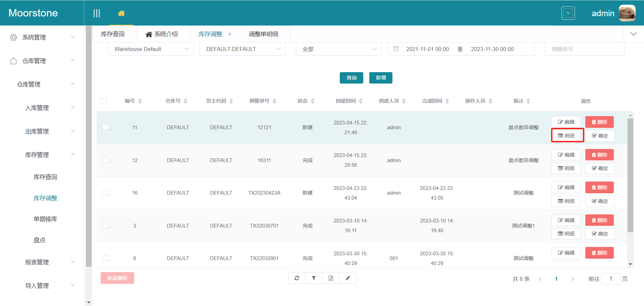This screenshot has height=306, width=644.
Task: Check the select-all header checkbox
Action: (x=104, y=101)
